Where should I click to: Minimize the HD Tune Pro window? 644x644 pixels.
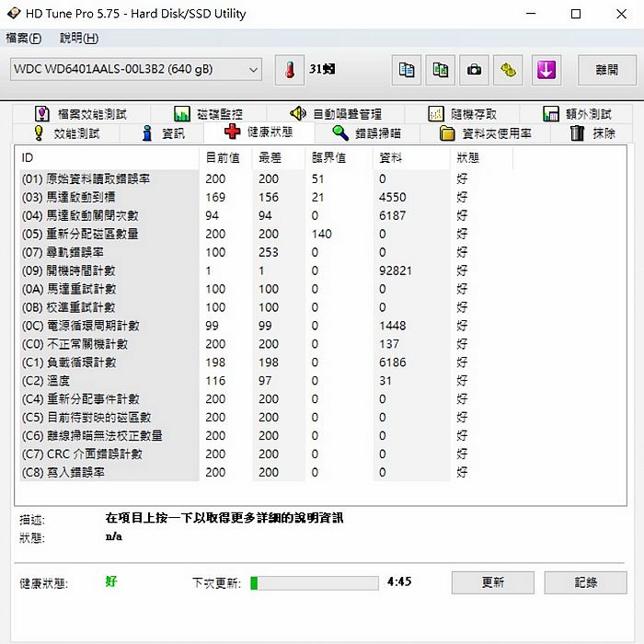[x=531, y=14]
